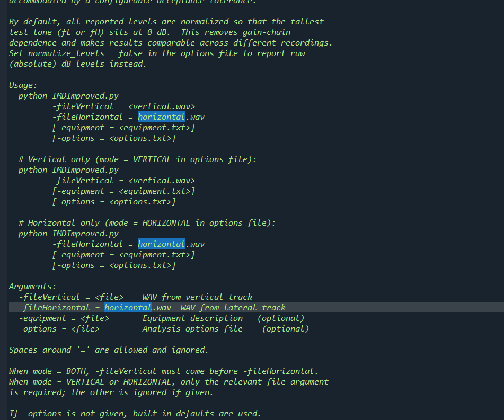
Task: Click the word 'false' after normalize_levels
Action: 130,53
